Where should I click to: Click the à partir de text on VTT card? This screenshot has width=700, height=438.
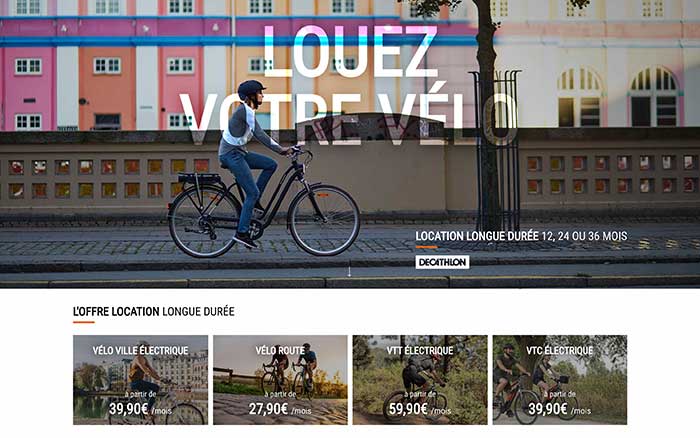tap(420, 394)
